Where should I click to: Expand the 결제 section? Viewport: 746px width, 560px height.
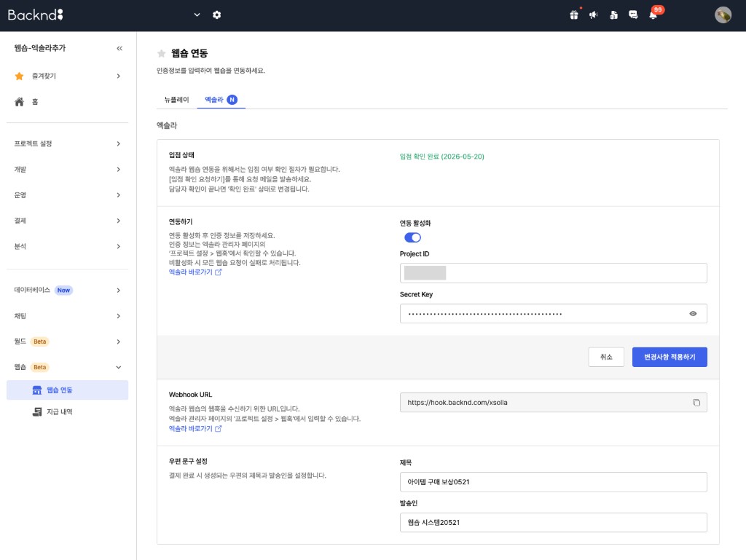(67, 221)
